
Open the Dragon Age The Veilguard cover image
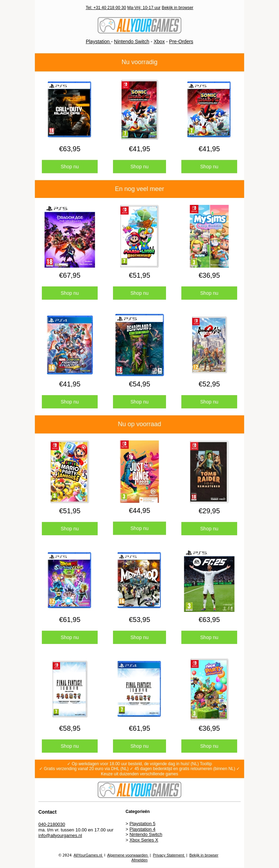click(70, 237)
